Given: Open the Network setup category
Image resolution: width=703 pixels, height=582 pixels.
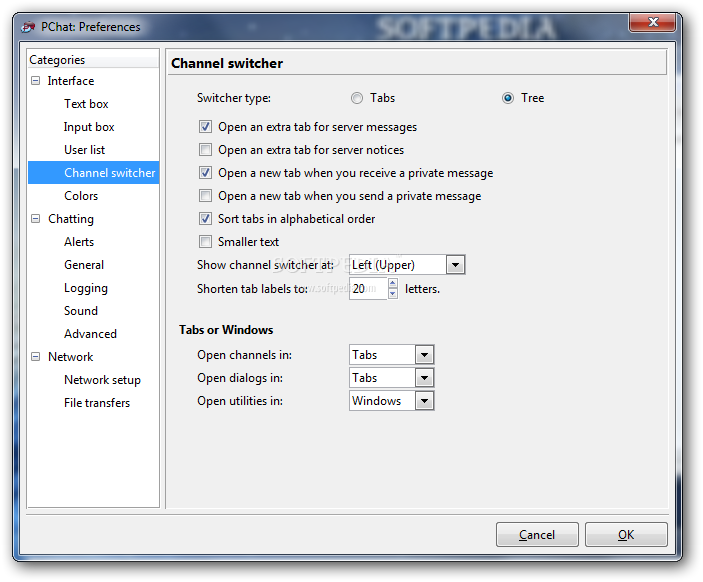Looking at the screenshot, I should [102, 380].
